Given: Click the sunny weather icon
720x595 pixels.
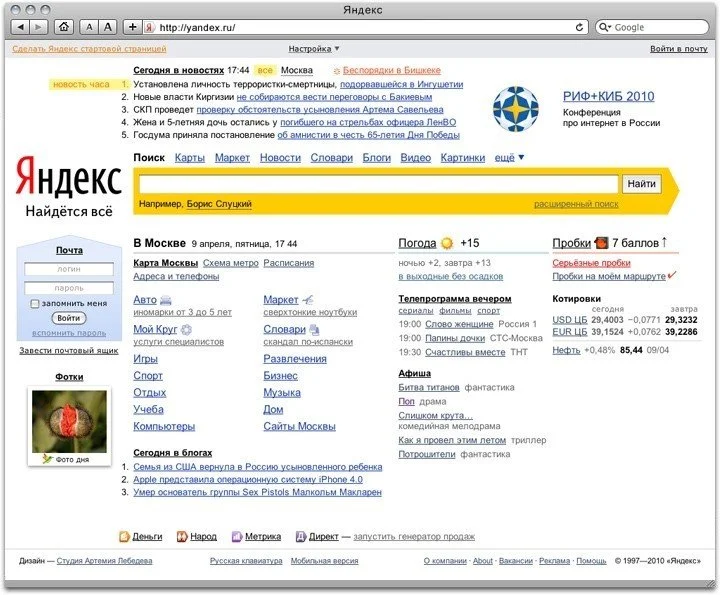Looking at the screenshot, I should 447,243.
